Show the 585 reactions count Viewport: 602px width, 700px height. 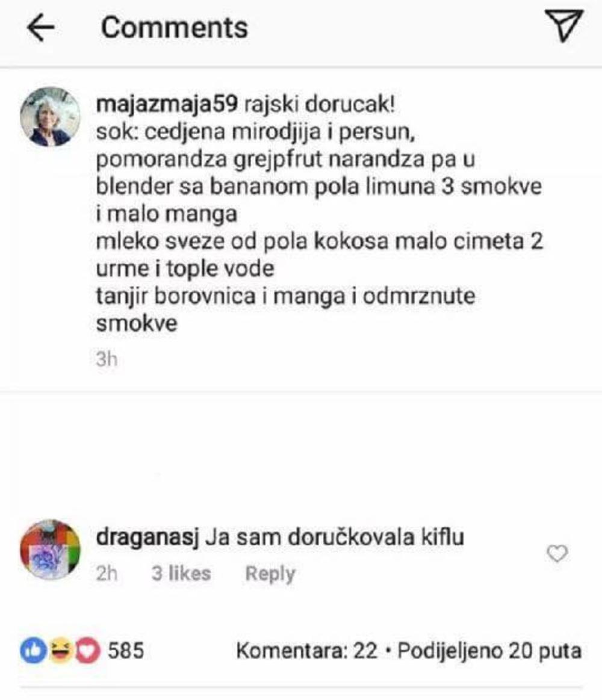(x=126, y=651)
